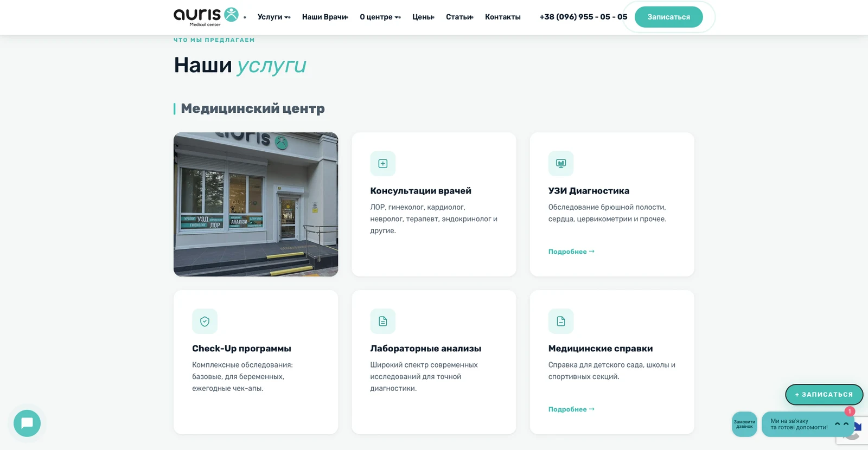The image size is (868, 450).
Task: Expand the Наши Врачи menu
Action: 325,17
